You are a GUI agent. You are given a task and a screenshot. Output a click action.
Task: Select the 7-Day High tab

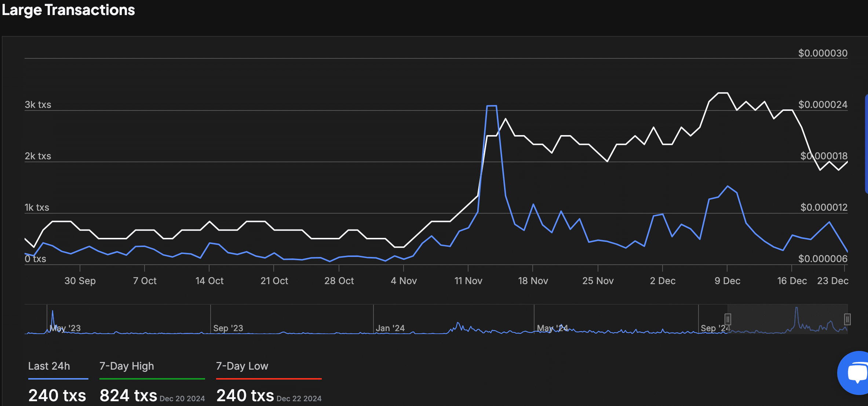click(x=127, y=366)
